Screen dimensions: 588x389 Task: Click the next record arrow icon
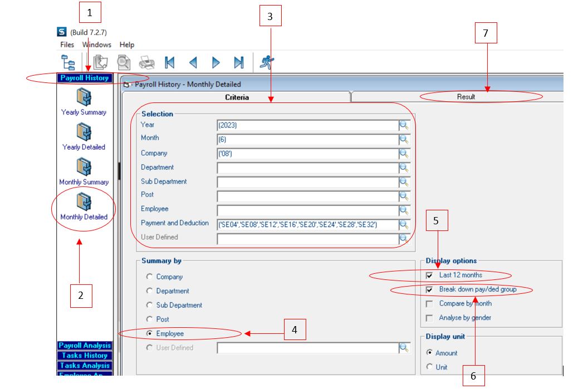tap(216, 62)
